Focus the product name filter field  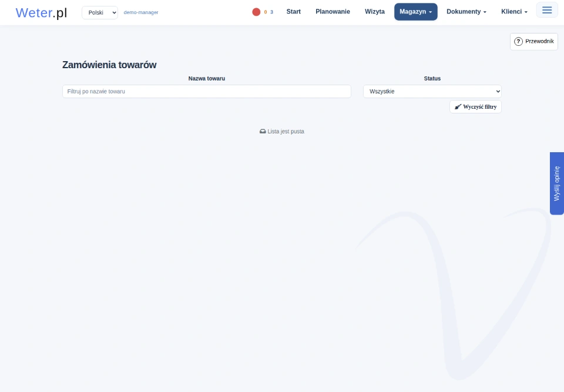tap(206, 92)
